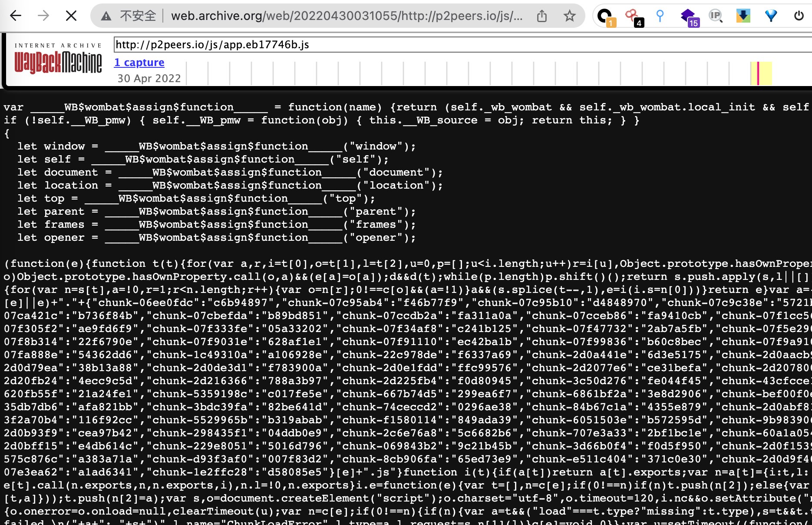Screen dimensions: 812x525
Task: Click the browser address bar URL
Action: tap(347, 16)
